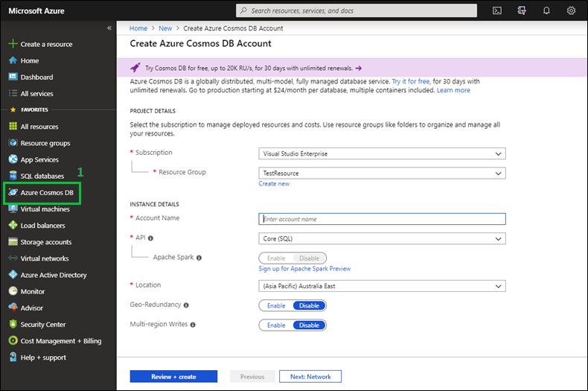This screenshot has height=391, width=588.
Task: Click the Dashboard icon in the sidebar
Action: tap(13, 77)
